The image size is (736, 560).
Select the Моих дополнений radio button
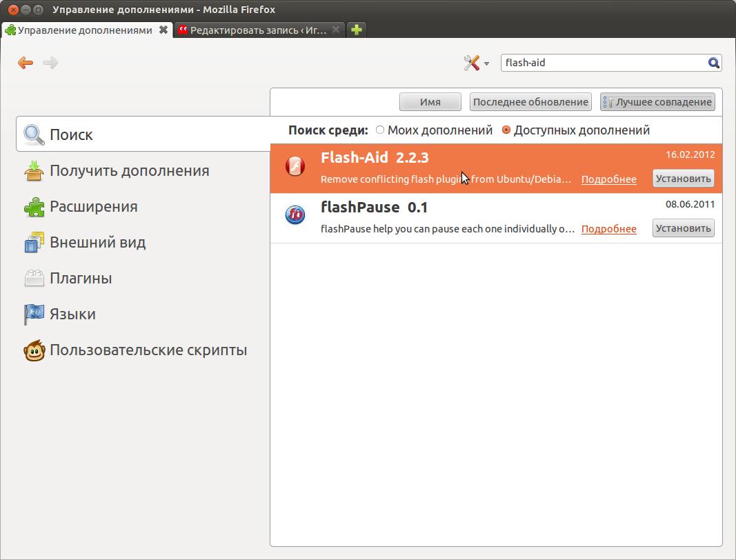pos(380,130)
